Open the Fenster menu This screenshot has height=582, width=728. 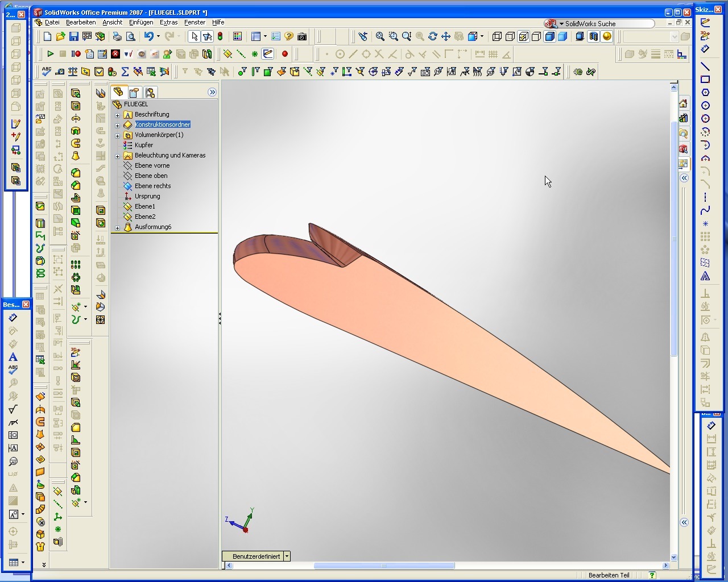(x=195, y=23)
